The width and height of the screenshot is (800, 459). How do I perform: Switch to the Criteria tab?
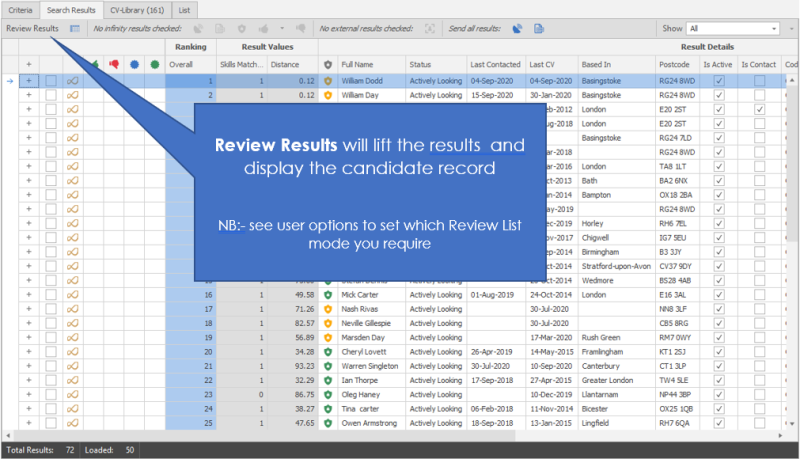coord(21,9)
